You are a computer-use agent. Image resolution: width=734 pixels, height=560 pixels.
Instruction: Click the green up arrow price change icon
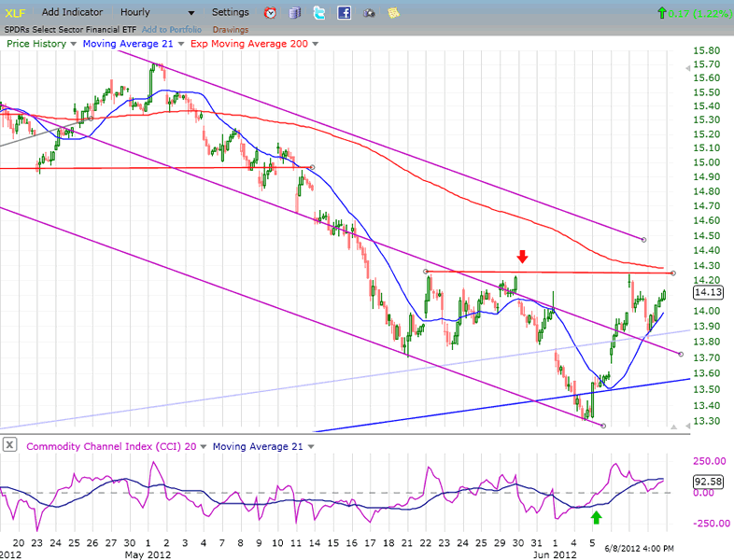662,13
